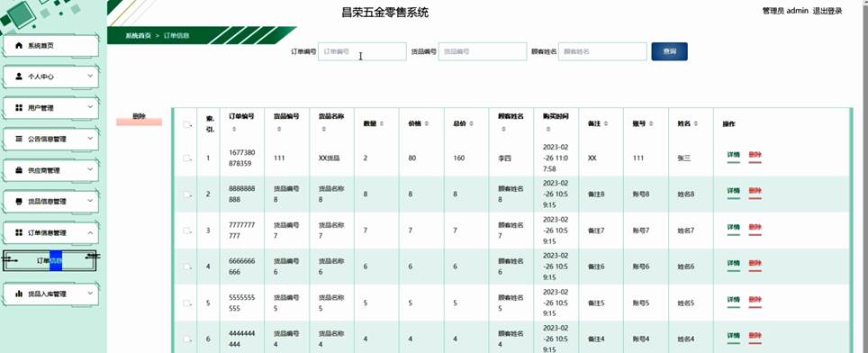
Task: Expand the 货品信息管理 menu chevron
Action: [x=90, y=201]
